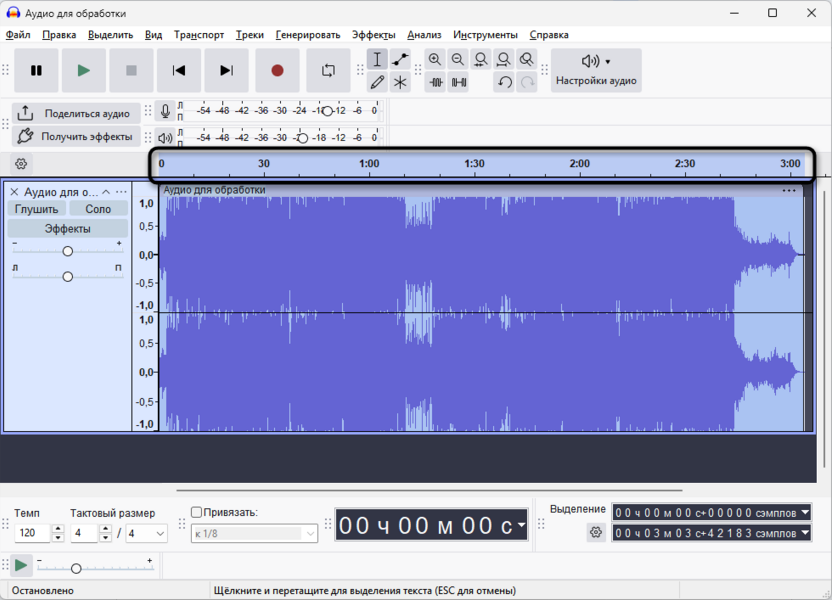This screenshot has width=832, height=600.
Task: Toggle Соло for the audio track
Action: pos(98,209)
